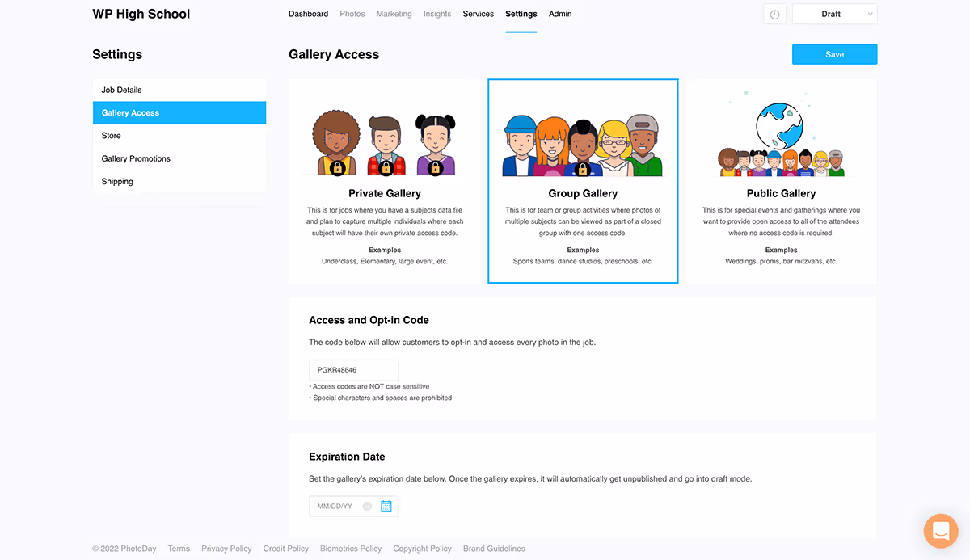This screenshot has width=970, height=560.
Task: Click the Expiration Date heading
Action: (x=347, y=457)
